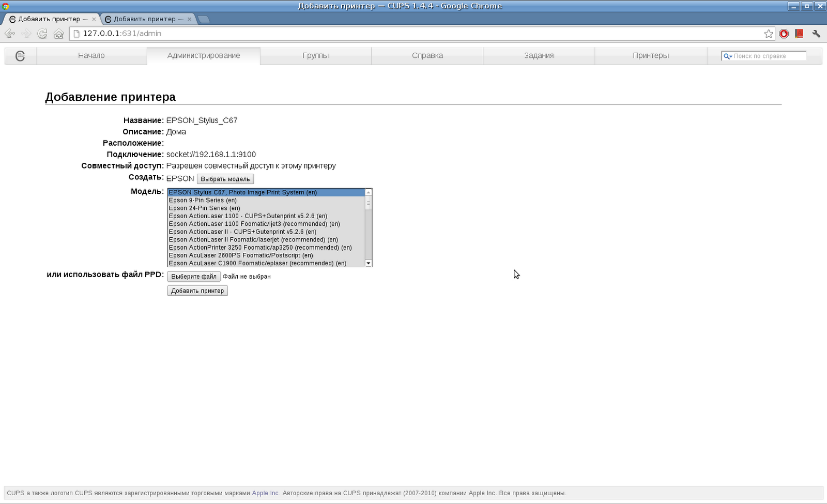Screen dimensions: 827x504
Task: Select 'Epson ActionPrinter 3250 Foomatic/ap3250' model
Action: click(x=266, y=248)
